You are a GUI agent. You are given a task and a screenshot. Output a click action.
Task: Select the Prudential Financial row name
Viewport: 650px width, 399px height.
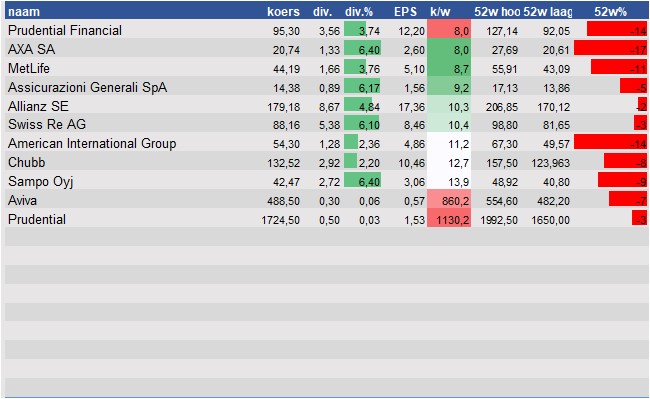click(65, 30)
